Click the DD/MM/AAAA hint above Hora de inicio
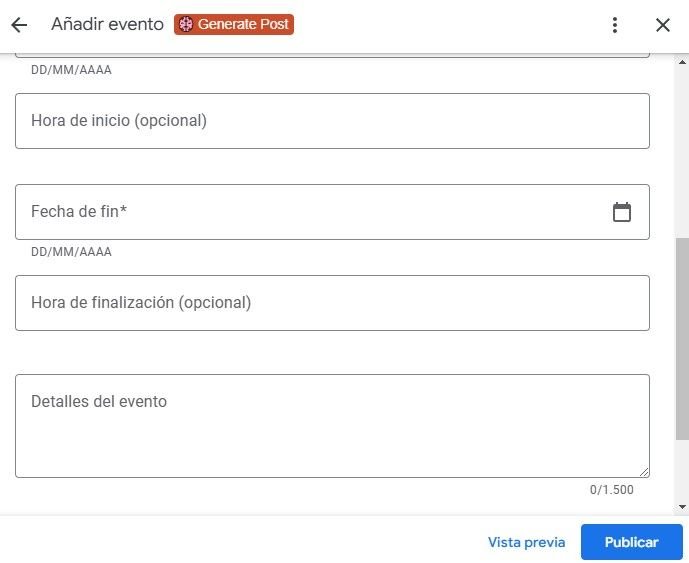 pos(71,70)
